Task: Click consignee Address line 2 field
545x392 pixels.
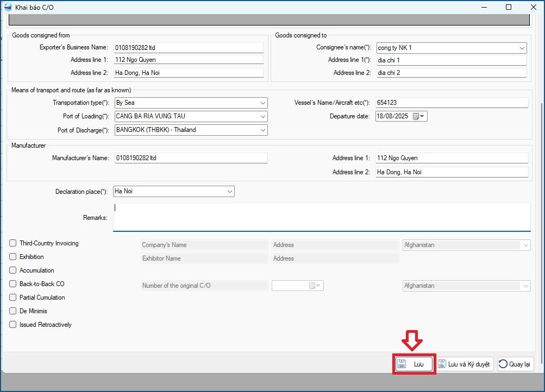Action: 452,73
